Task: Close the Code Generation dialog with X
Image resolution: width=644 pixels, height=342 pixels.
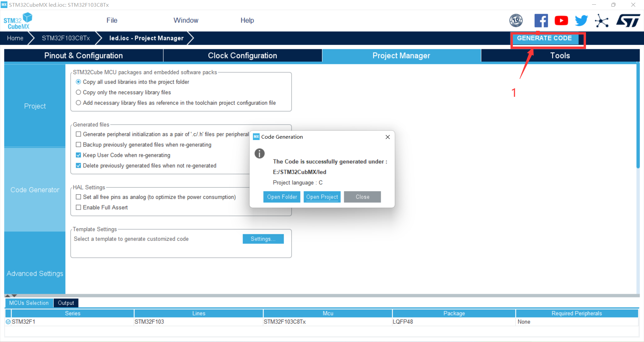Action: tap(387, 137)
